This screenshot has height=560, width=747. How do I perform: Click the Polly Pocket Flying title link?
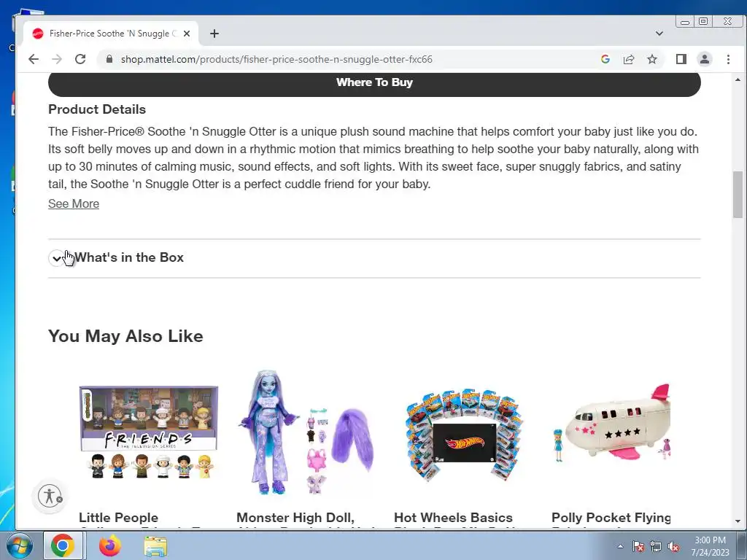611,518
